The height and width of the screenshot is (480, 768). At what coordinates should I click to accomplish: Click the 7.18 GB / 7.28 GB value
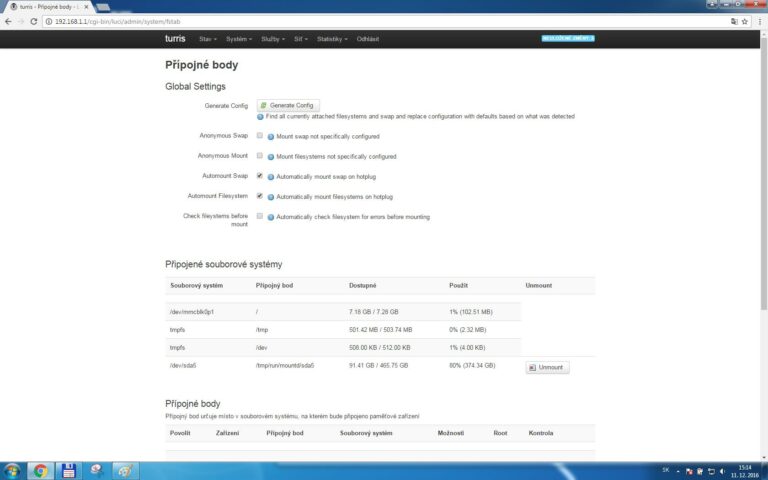point(373,312)
